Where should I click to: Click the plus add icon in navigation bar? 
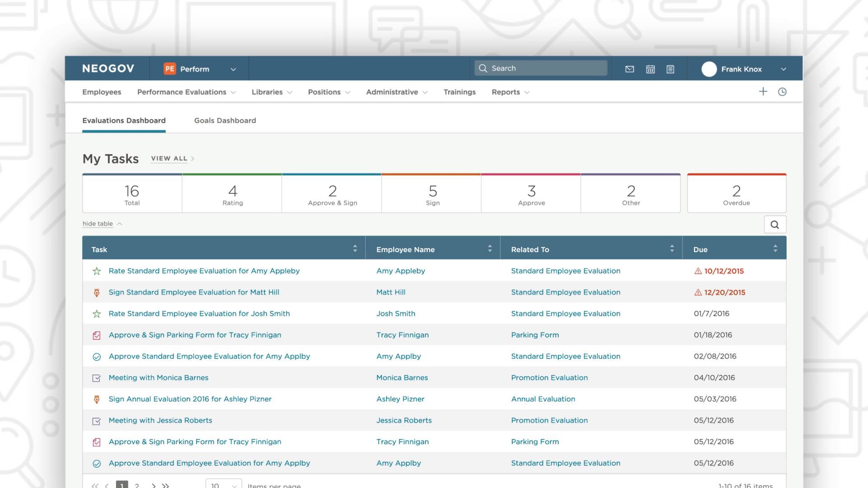tap(763, 92)
